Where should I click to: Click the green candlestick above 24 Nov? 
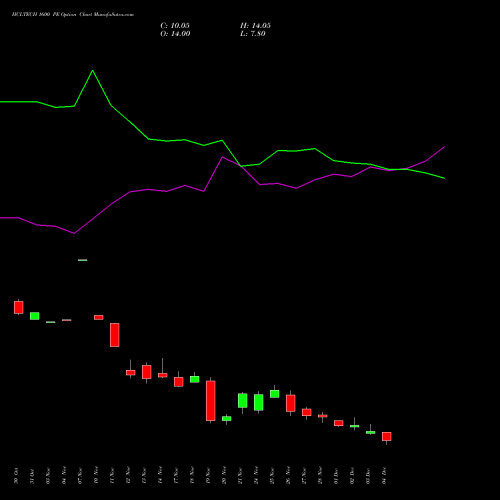click(259, 402)
